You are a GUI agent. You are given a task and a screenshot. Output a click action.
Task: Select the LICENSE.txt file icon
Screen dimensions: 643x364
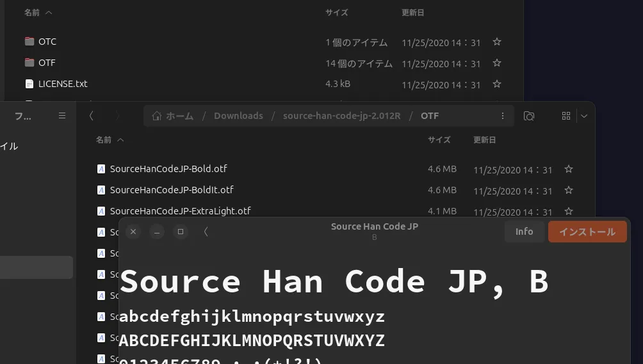coord(29,84)
